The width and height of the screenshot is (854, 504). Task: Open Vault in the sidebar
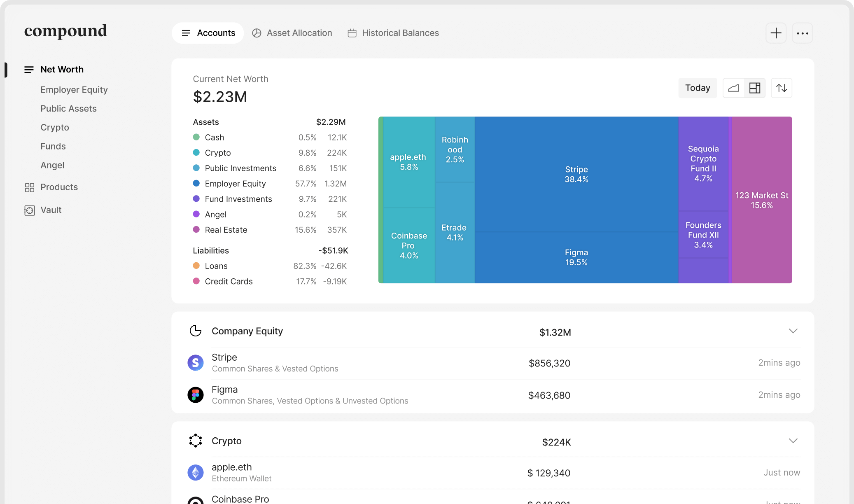tap(51, 210)
